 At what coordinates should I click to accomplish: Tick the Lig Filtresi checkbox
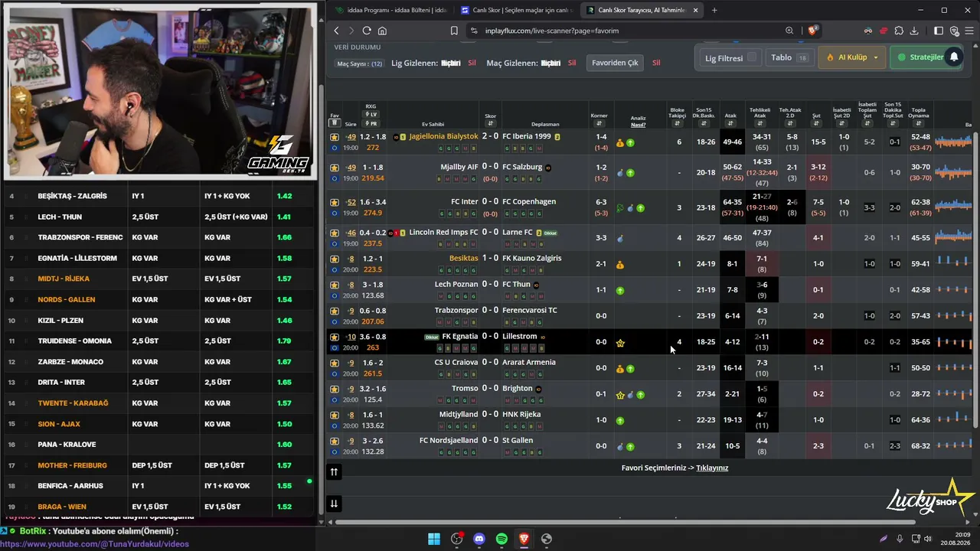point(752,57)
